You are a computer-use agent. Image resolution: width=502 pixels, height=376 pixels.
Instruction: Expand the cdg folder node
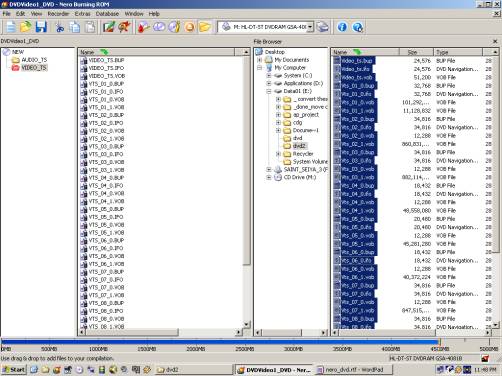[x=278, y=123]
